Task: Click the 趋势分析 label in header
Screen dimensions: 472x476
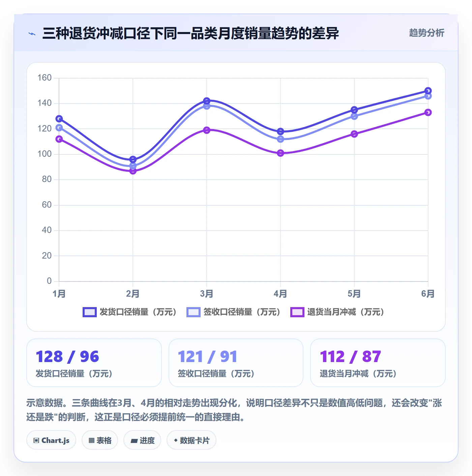Action: click(x=426, y=33)
